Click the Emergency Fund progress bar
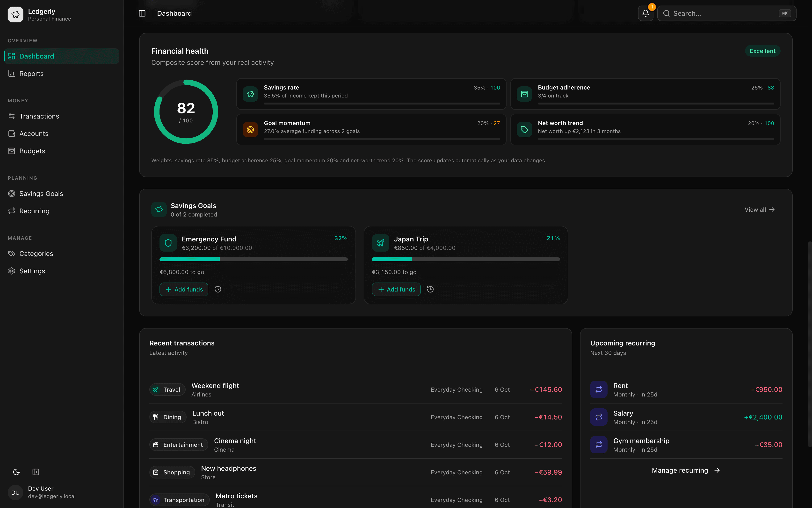Image resolution: width=812 pixels, height=508 pixels. (x=254, y=259)
